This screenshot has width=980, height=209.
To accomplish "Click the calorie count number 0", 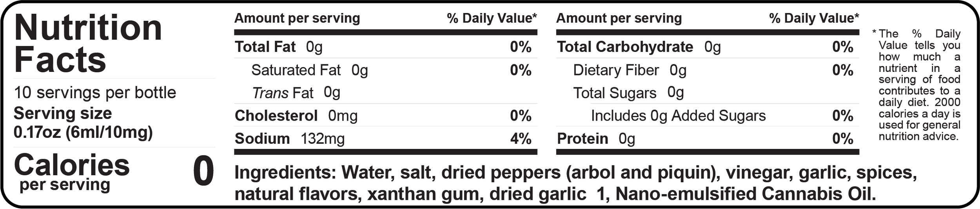I will point(203,171).
